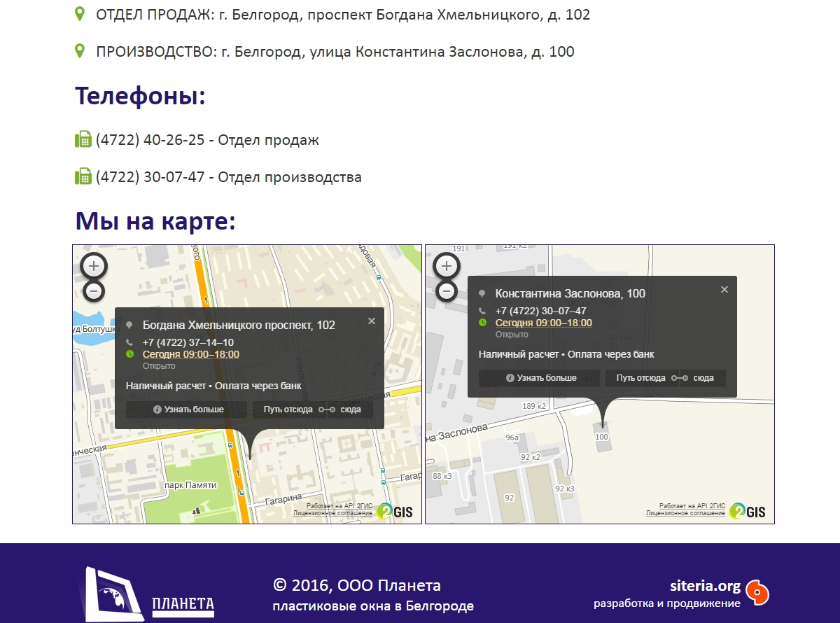
Task: Open the siteria.org link in footer
Action: (x=705, y=586)
